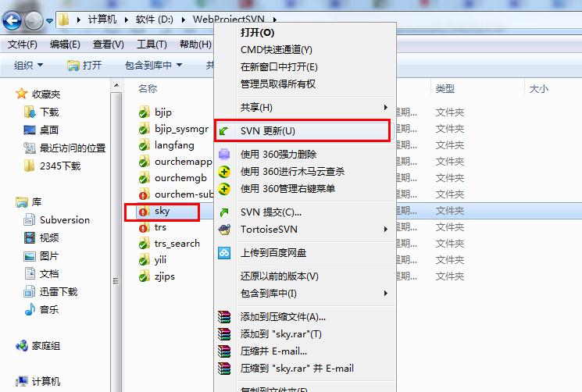This screenshot has width=582, height=392.
Task: Click WinRAR icon beside Add to sky.rar
Action: pyautogui.click(x=224, y=334)
